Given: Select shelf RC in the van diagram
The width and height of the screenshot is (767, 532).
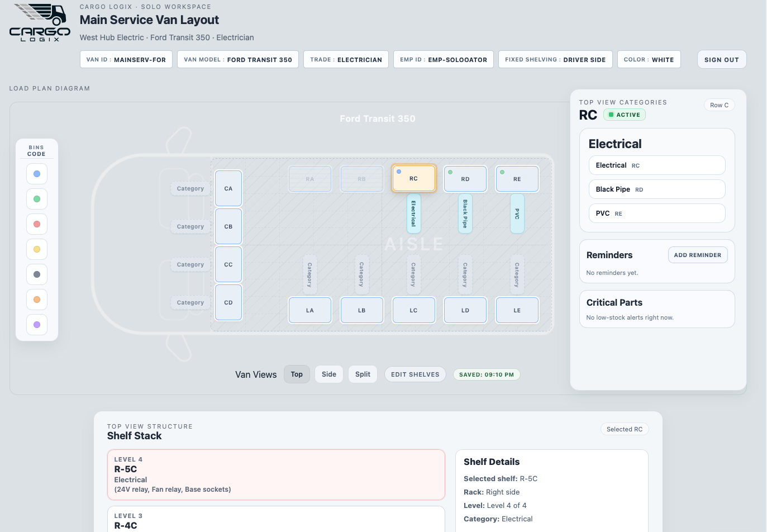Looking at the screenshot, I should [x=413, y=179].
